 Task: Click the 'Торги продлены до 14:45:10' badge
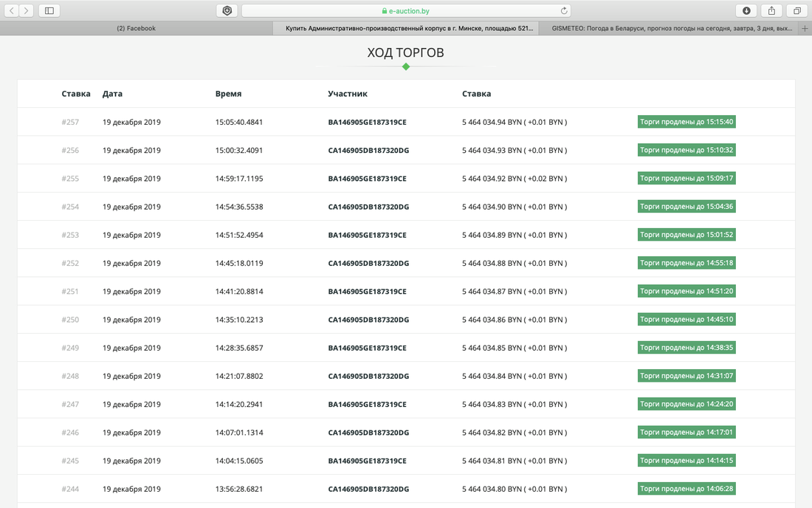click(x=687, y=320)
